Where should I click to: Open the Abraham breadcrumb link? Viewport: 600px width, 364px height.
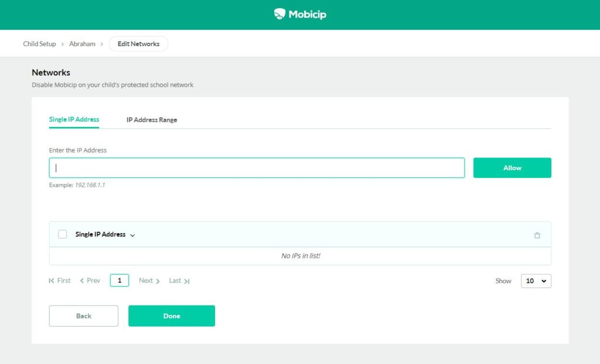82,43
